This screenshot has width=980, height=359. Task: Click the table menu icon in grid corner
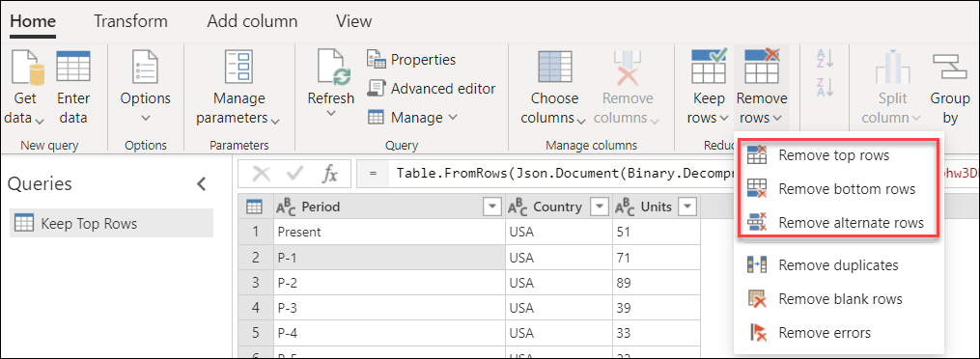[254, 207]
